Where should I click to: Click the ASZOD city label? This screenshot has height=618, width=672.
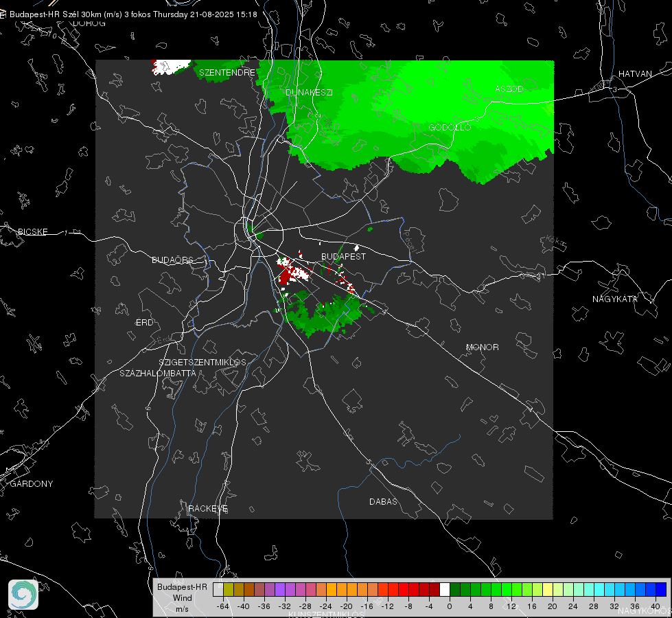click(509, 89)
